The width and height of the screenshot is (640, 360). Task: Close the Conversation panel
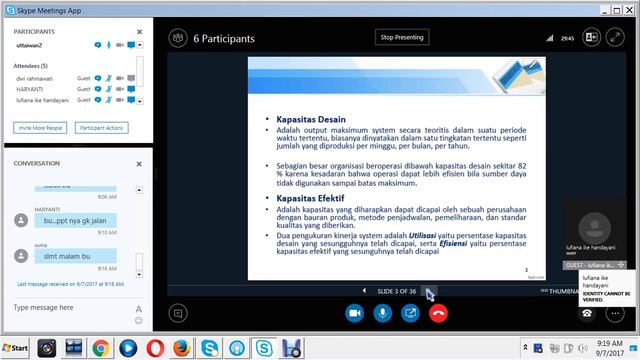[x=139, y=164]
